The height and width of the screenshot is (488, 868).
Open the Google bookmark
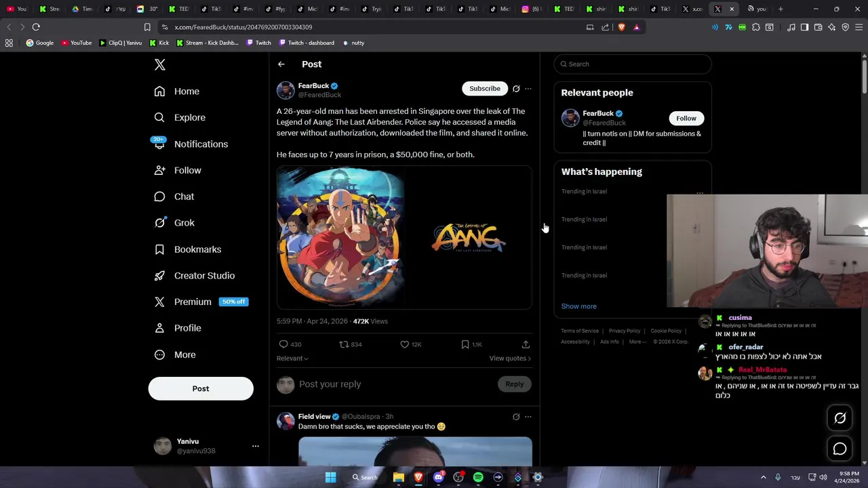click(39, 43)
